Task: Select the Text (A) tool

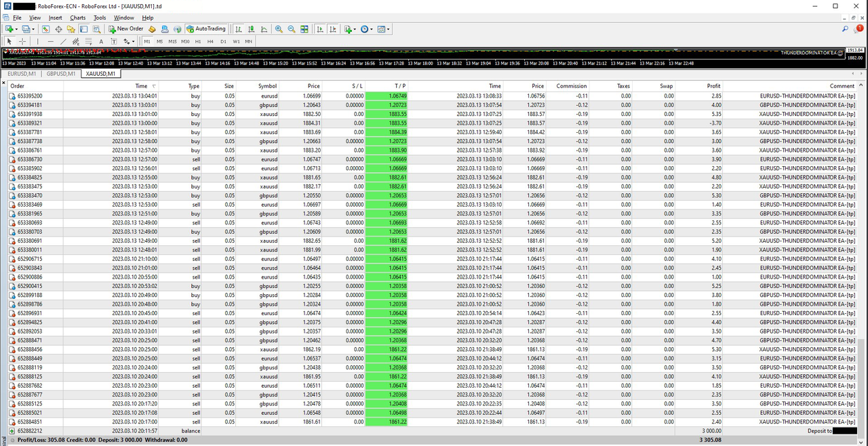Action: (x=101, y=41)
